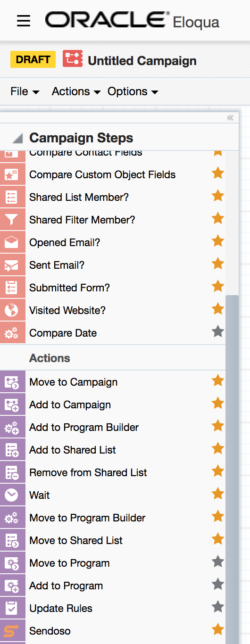250x644 pixels.
Task: Click the Visited Website globe icon
Action: 12,310
